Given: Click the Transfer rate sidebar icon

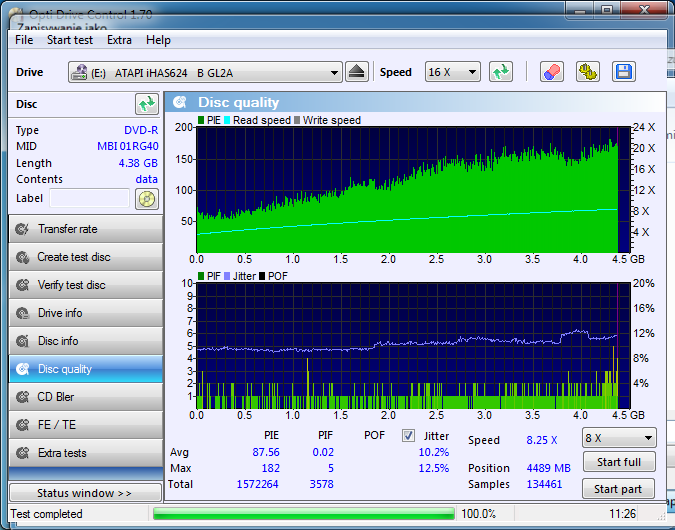Looking at the screenshot, I should tap(22, 229).
